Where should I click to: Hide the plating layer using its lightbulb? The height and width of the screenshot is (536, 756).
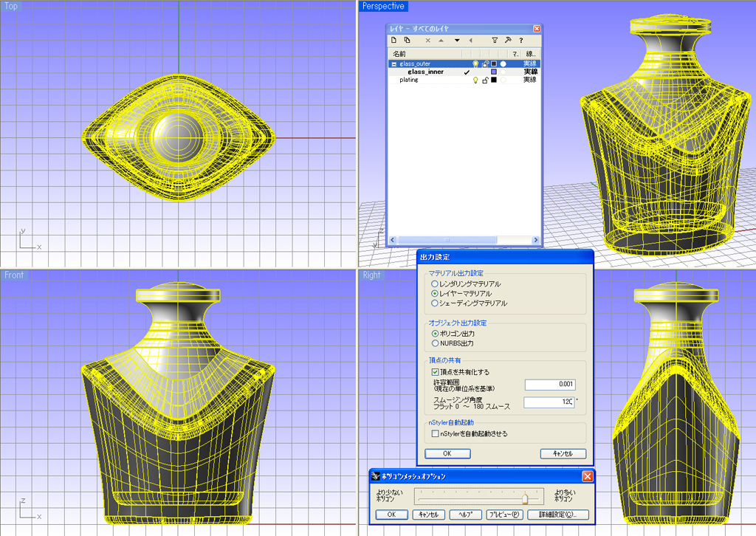click(x=475, y=80)
